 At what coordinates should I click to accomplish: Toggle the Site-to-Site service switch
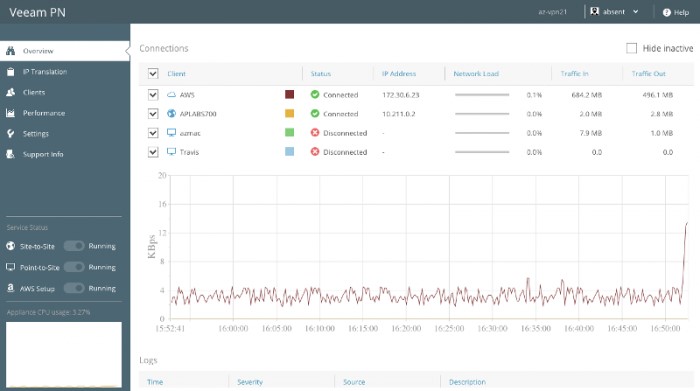74,246
